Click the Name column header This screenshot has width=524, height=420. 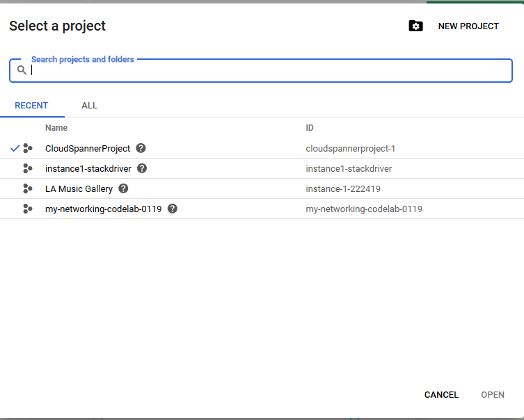coord(56,128)
